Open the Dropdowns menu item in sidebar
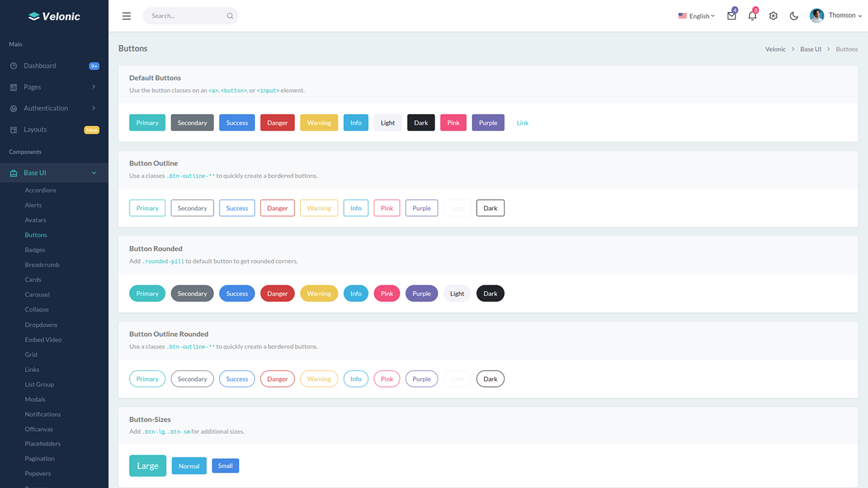The height and width of the screenshot is (488, 868). (41, 324)
